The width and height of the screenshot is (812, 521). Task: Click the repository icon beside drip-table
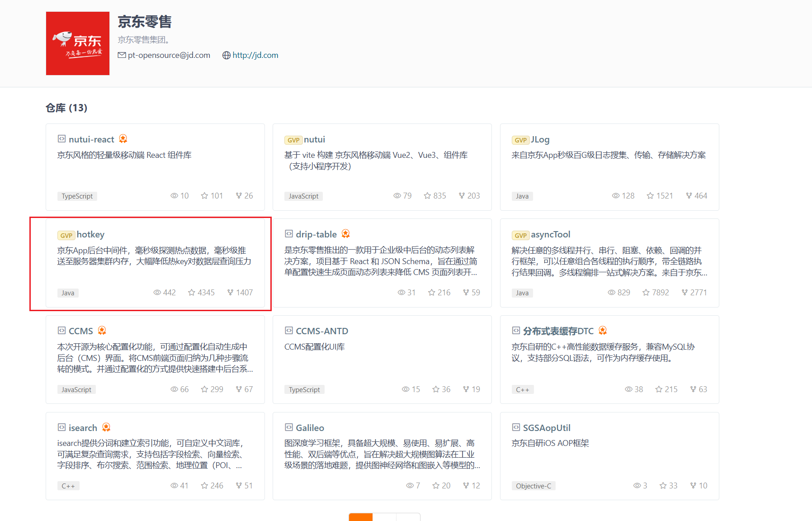288,234
